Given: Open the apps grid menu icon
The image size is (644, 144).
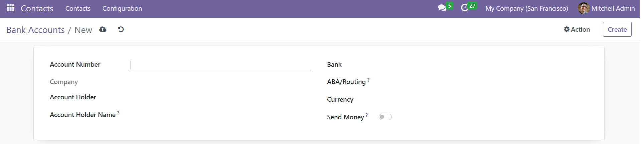Looking at the screenshot, I should click(x=10, y=8).
